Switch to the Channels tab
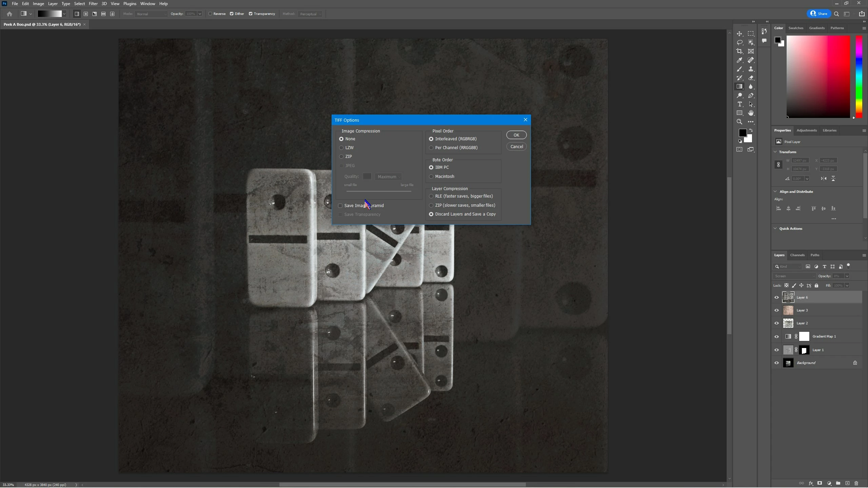 pos(797,255)
